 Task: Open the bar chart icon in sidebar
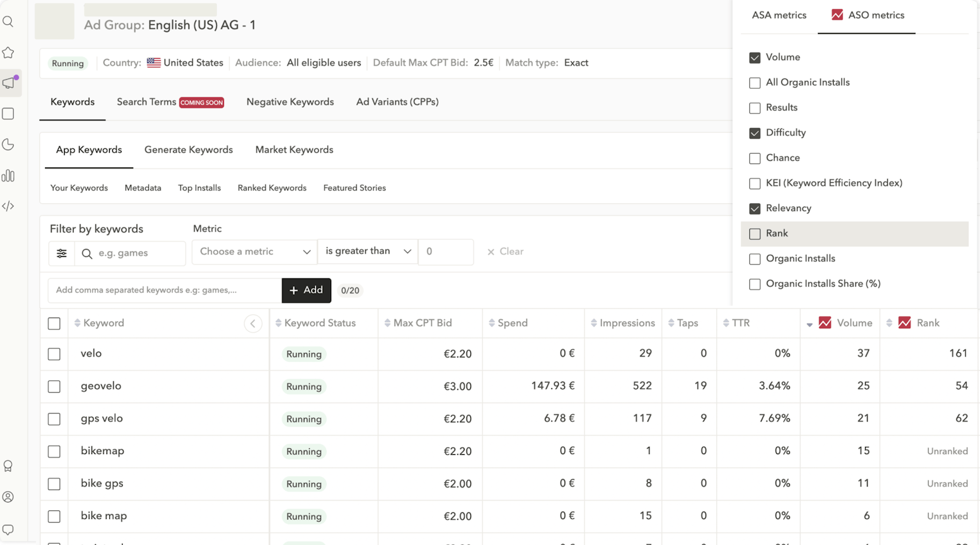coord(8,176)
